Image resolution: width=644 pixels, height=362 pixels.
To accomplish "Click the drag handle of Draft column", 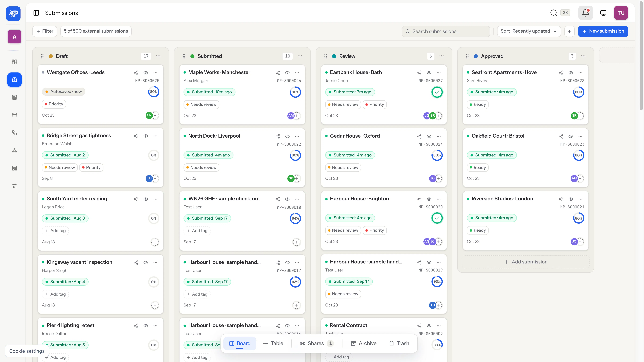I will (x=42, y=56).
